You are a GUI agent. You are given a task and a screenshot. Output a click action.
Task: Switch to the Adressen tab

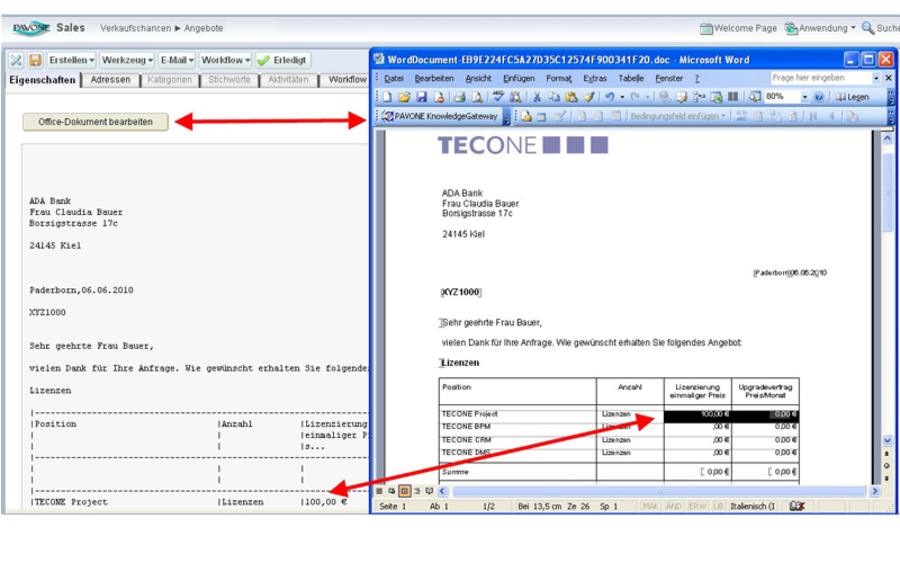click(x=110, y=80)
